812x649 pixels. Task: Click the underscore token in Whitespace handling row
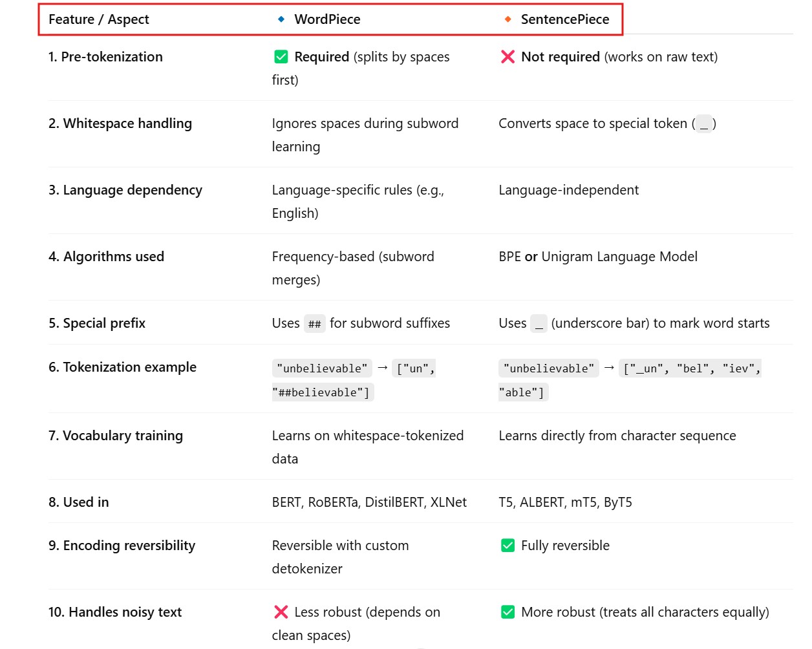pos(704,124)
